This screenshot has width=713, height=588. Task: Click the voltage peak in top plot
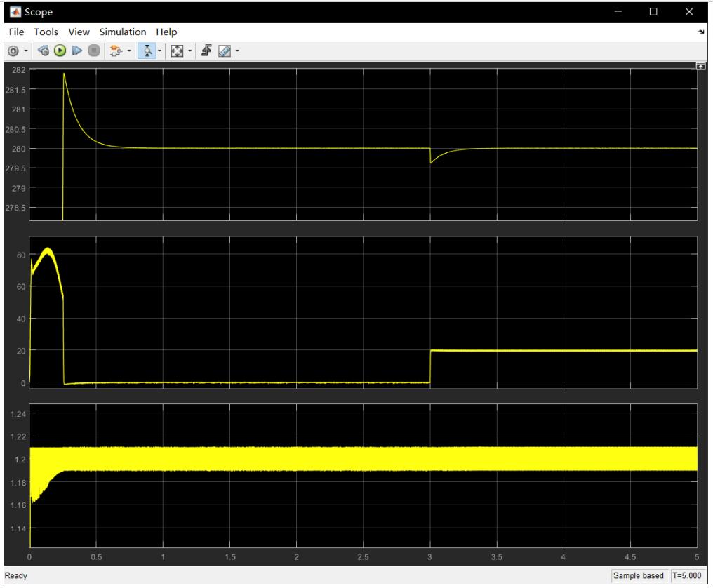tap(64, 74)
